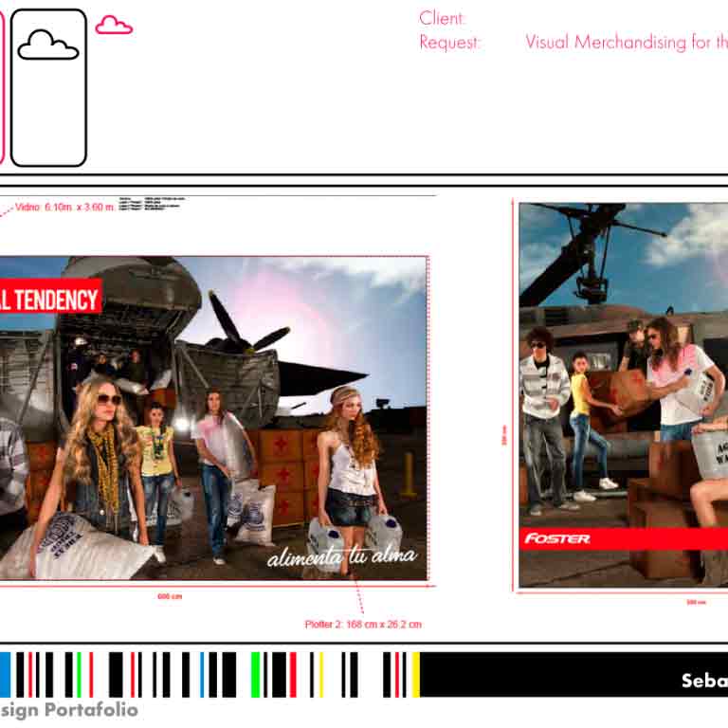The width and height of the screenshot is (728, 728).
Task: Click the 'Plotter 2: 168 cm x 26.2 cm' label
Action: pos(363,625)
